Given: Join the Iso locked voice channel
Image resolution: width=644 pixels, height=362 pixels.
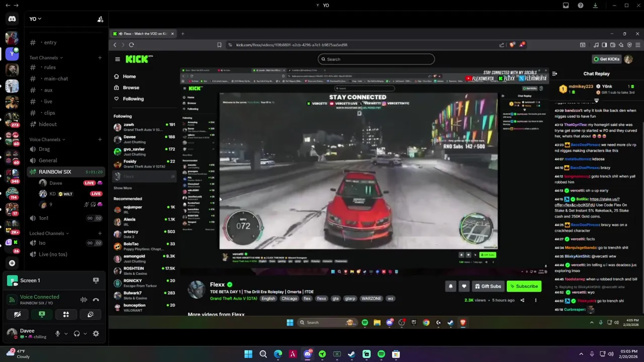Looking at the screenshot, I should pyautogui.click(x=65, y=243).
